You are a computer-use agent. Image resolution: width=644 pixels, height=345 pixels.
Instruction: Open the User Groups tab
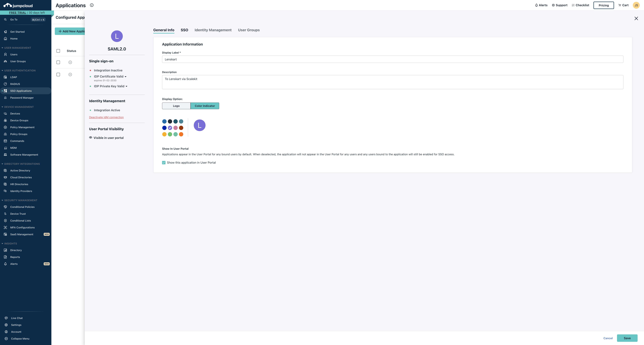[x=249, y=30]
